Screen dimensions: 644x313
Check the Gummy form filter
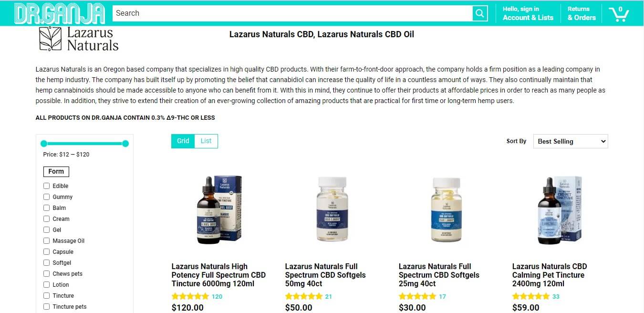tap(47, 197)
